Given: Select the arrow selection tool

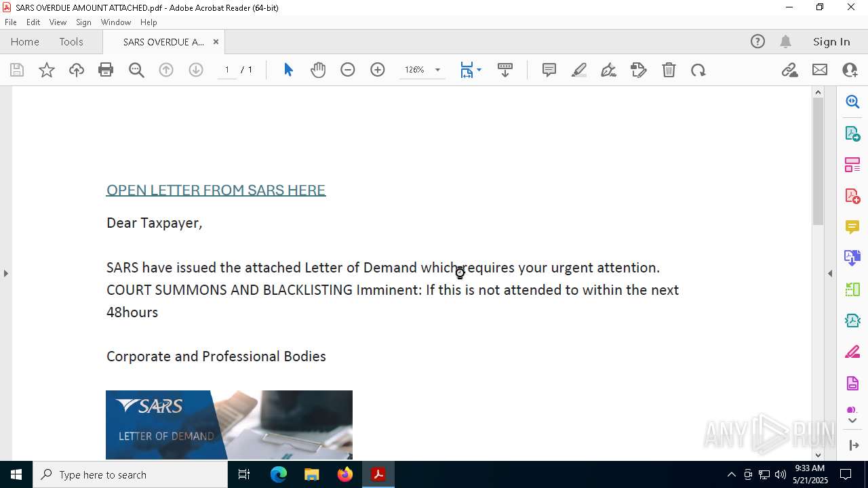Looking at the screenshot, I should click(288, 70).
